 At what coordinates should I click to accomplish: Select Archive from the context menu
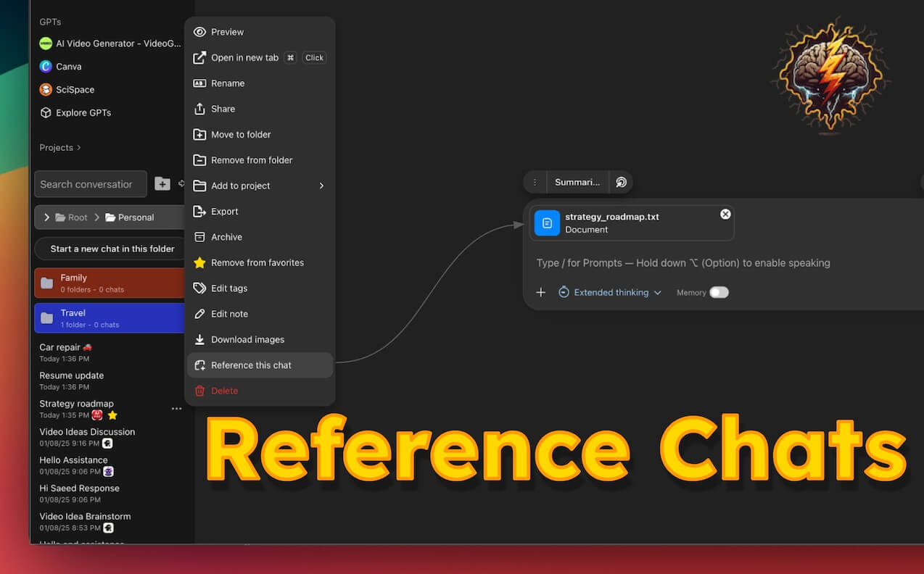260,237
